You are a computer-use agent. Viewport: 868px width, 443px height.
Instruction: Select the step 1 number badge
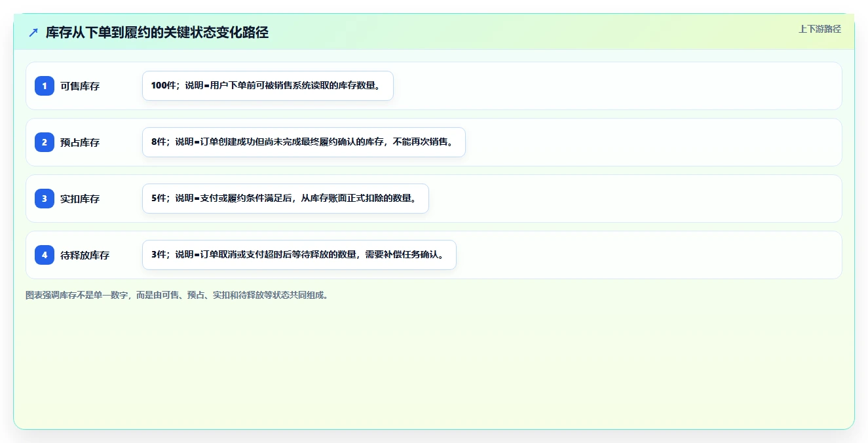tap(45, 86)
